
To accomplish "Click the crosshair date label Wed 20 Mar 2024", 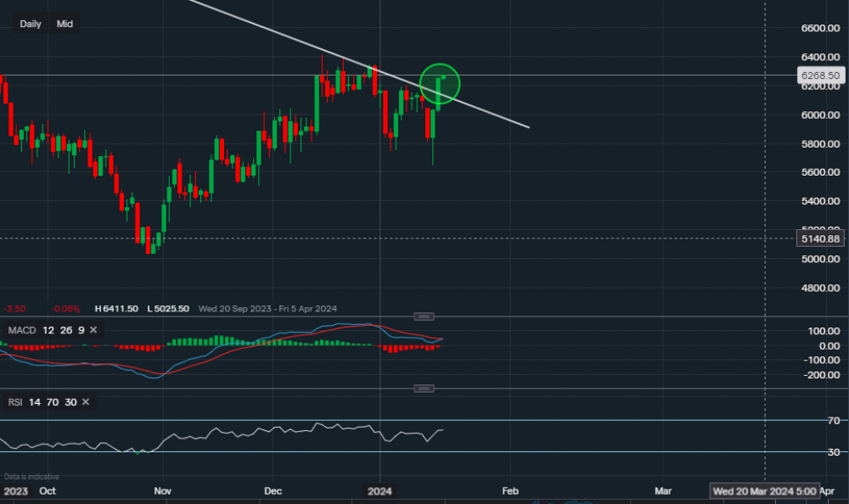I will coord(766,491).
